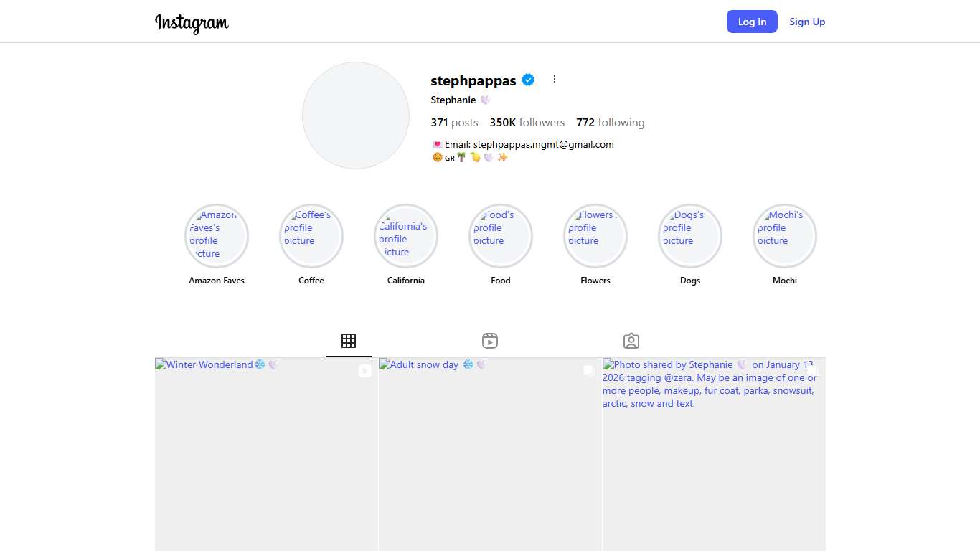This screenshot has width=980, height=551.
Task: View the 350K followers list
Action: [x=527, y=123]
